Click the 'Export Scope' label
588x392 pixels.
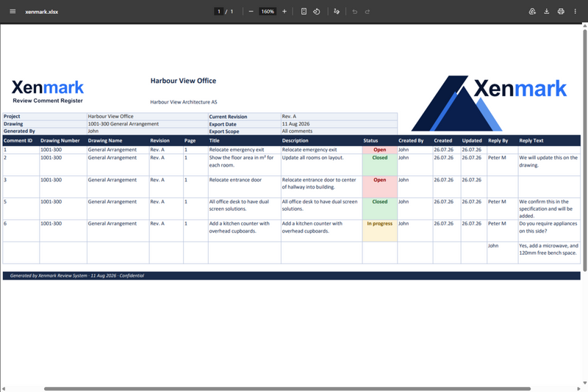point(224,131)
